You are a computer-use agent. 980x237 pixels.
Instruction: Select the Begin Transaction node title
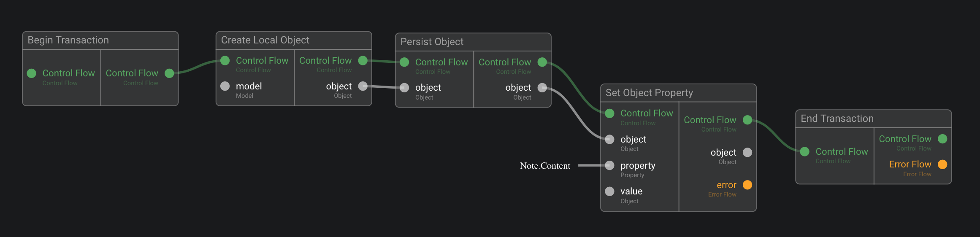tap(68, 40)
